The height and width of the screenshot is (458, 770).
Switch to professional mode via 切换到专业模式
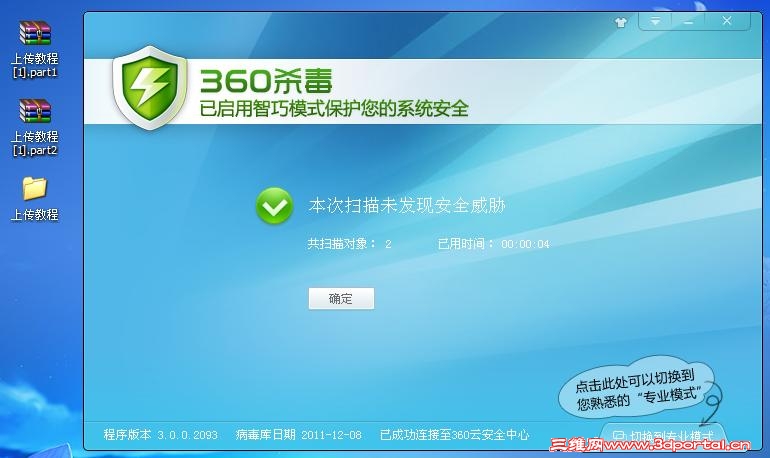click(x=663, y=435)
